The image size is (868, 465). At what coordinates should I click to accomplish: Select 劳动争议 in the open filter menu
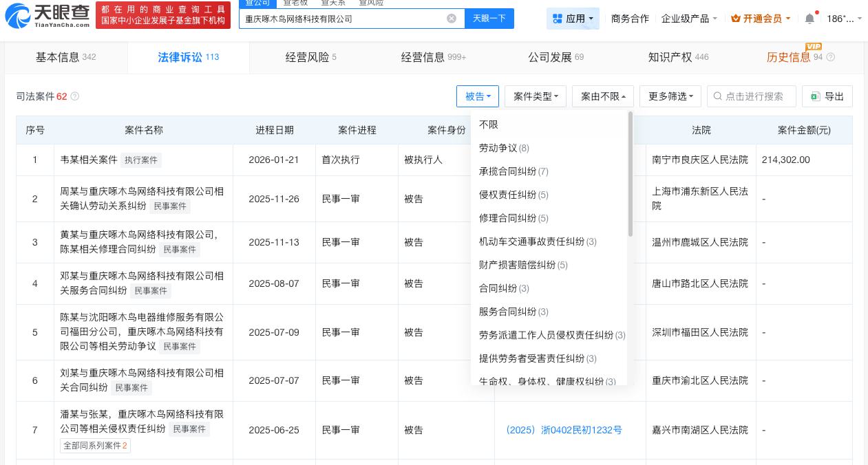coord(498,148)
